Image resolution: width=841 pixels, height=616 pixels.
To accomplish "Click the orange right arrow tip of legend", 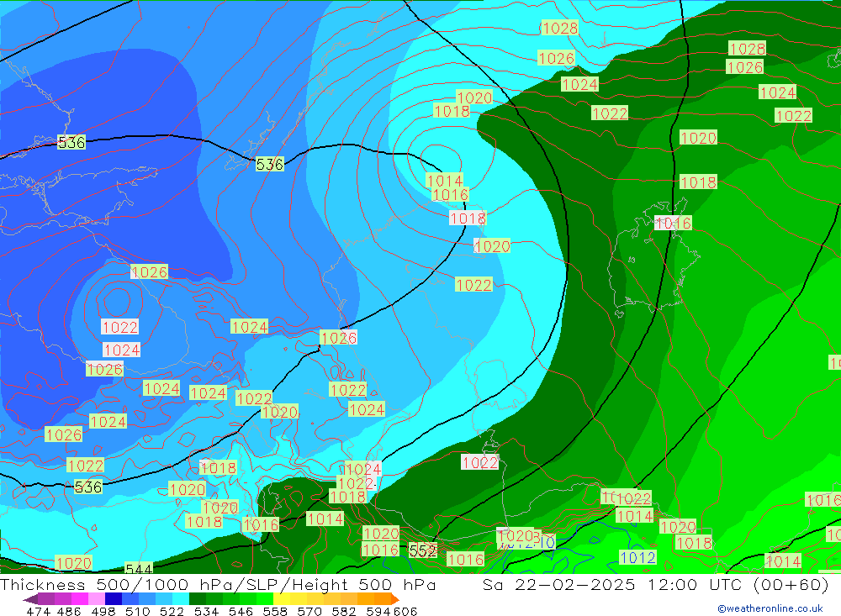I will click(x=395, y=599).
